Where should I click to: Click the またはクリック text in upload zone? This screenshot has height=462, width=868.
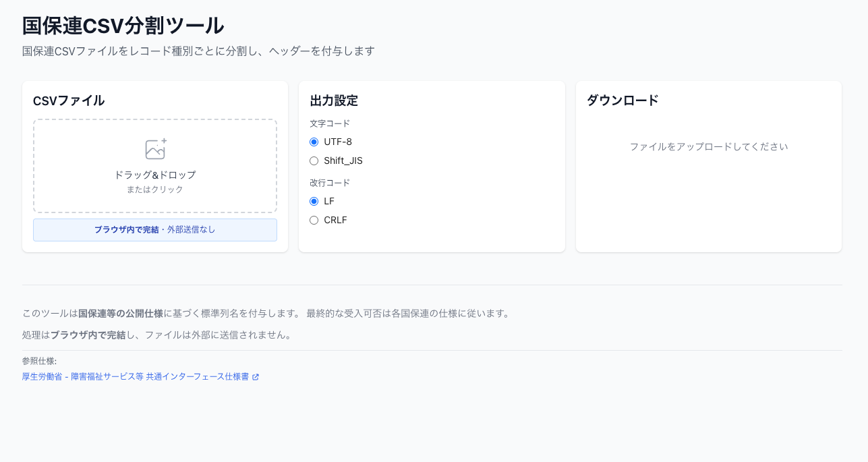[x=155, y=190]
